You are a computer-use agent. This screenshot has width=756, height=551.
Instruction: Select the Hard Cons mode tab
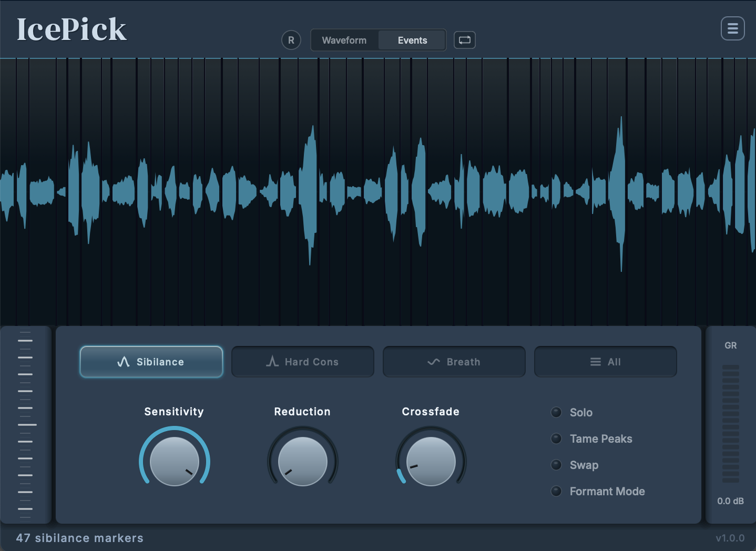(x=303, y=362)
